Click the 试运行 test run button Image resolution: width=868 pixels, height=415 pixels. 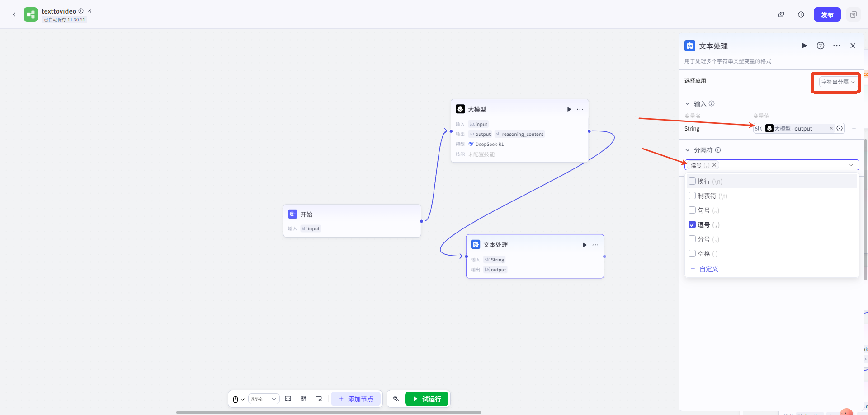[426, 399]
